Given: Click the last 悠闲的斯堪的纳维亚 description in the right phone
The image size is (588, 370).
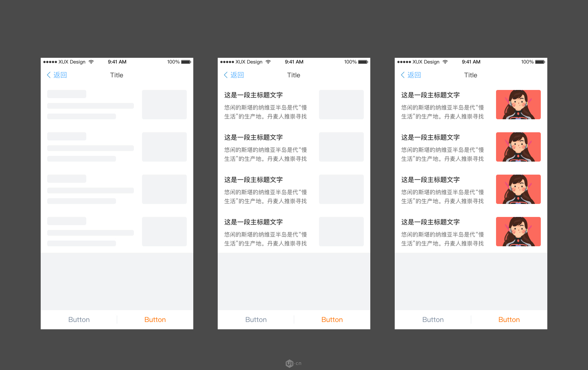Looking at the screenshot, I should [443, 239].
